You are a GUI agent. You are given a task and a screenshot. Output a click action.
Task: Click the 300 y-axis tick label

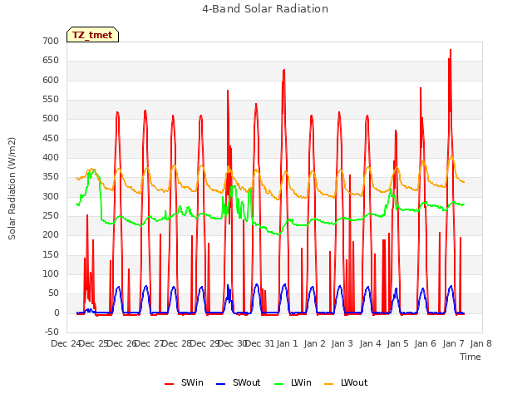(x=51, y=196)
